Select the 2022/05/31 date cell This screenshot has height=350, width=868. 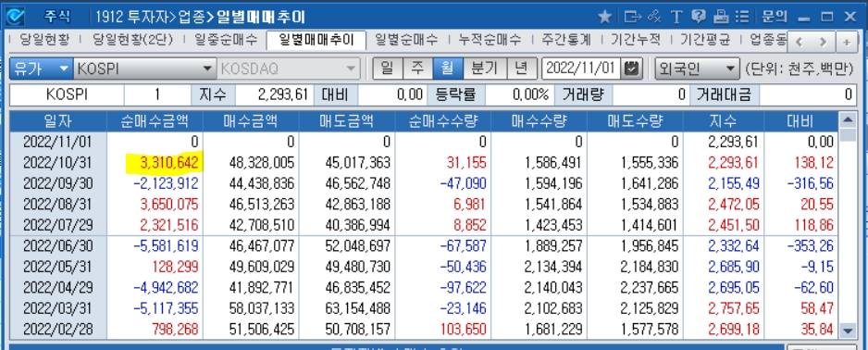pos(58,267)
